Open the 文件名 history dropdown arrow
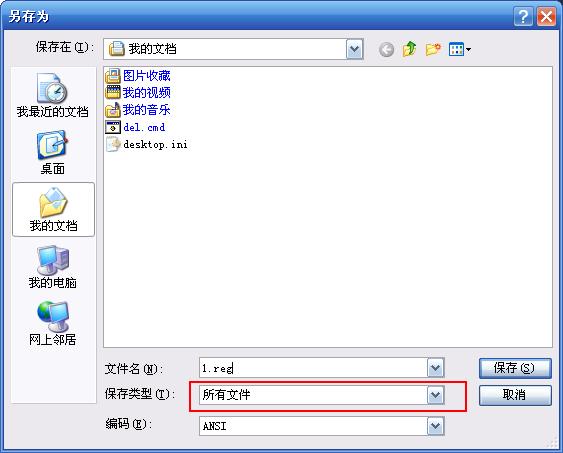This screenshot has width=563, height=453. [x=436, y=368]
